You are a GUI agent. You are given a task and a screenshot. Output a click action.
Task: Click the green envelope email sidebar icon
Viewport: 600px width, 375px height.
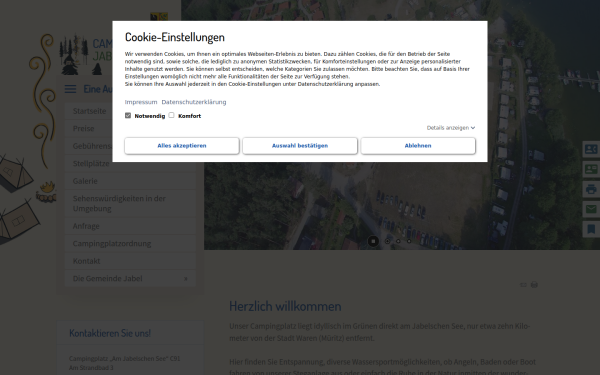point(591,209)
